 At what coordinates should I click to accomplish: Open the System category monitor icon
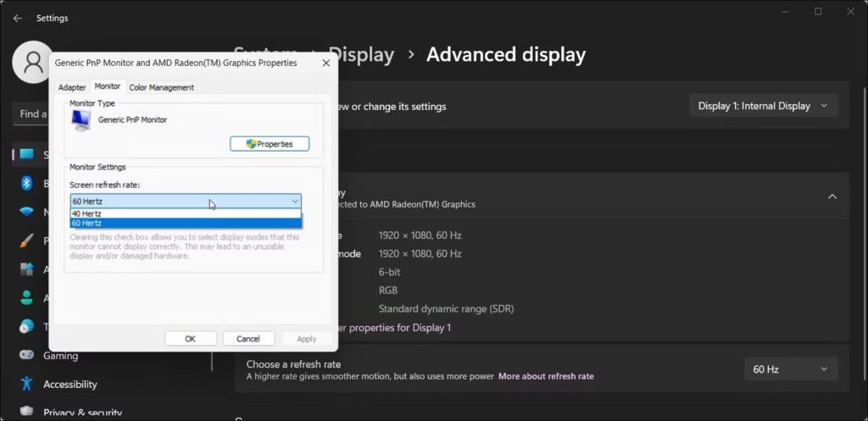pos(26,154)
